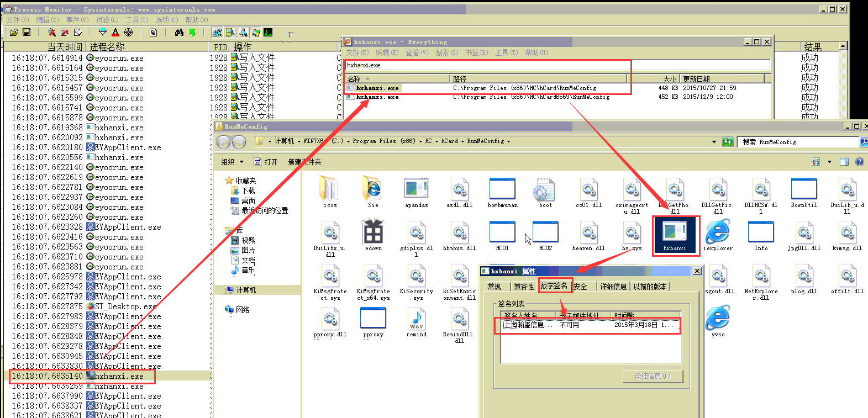Screen dimensions: 868x418
Task: Open the 过滤(L) menu in Process Monitor
Action: coord(107,20)
